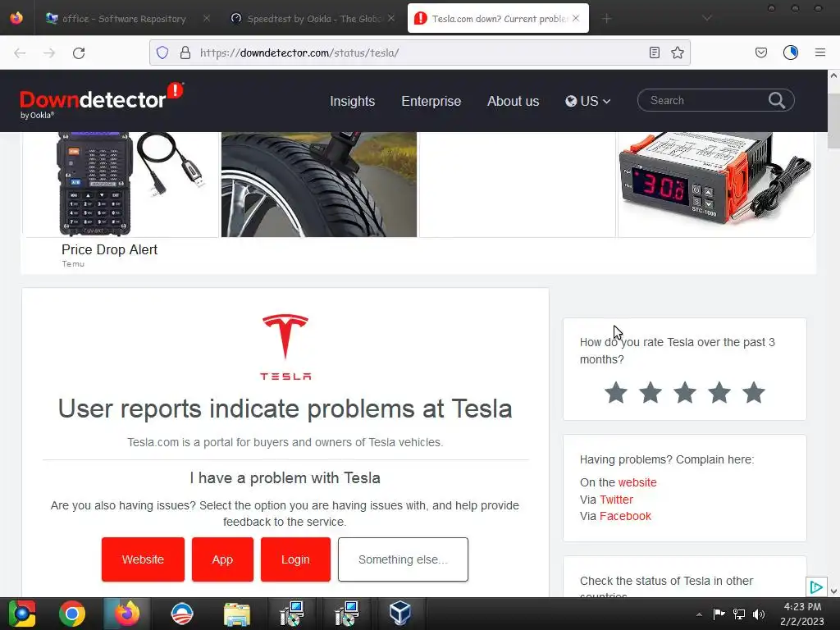Viewport: 840px width, 630px height.
Task: Open Google Chrome from the taskbar
Action: 72,614
